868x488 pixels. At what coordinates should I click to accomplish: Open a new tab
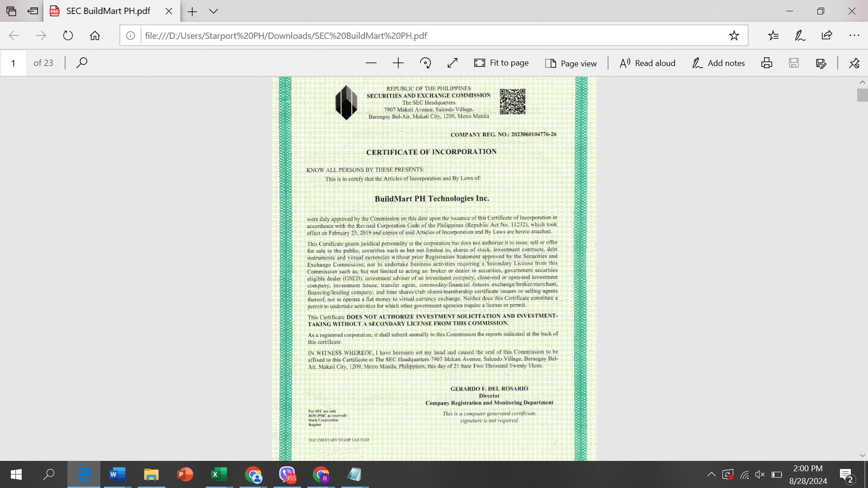[x=192, y=11]
